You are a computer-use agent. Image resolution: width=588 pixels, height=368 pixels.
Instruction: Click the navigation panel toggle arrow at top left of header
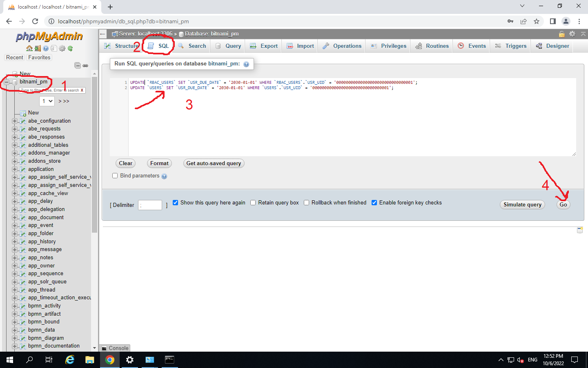tap(103, 34)
